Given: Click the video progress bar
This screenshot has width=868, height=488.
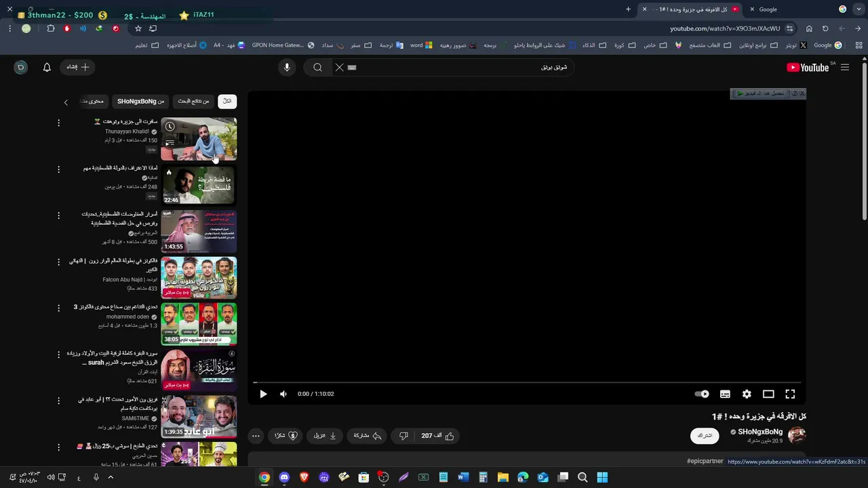Looking at the screenshot, I should point(527,382).
